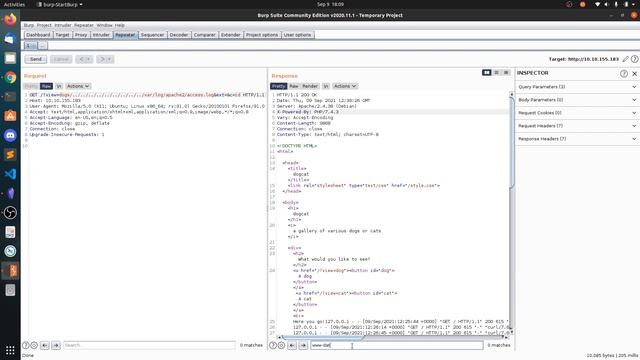Switch to the Sequencer tab

pyautogui.click(x=152, y=35)
